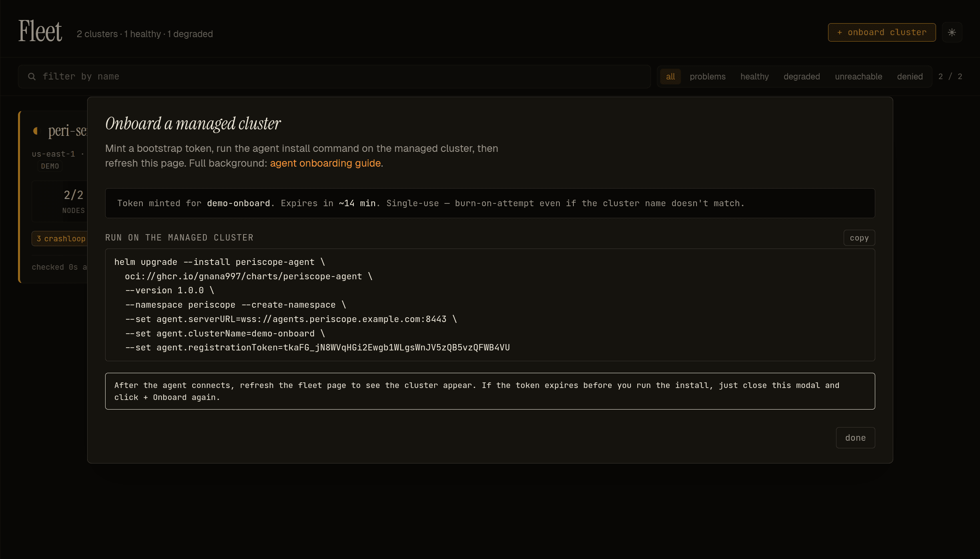The width and height of the screenshot is (980, 559).
Task: Click the registrationToken line in the command
Action: (317, 348)
